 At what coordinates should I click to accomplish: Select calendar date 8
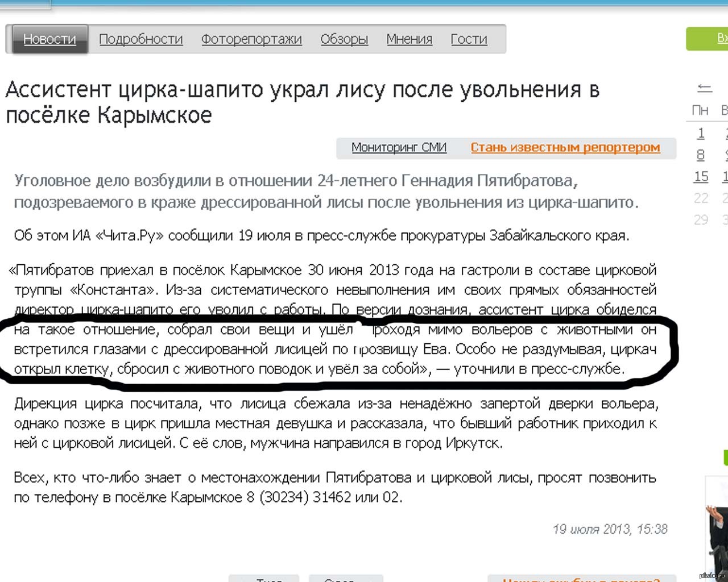pos(701,155)
